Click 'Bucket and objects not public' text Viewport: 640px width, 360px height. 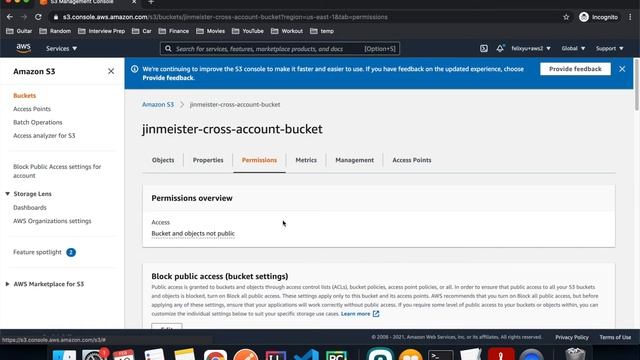click(193, 233)
